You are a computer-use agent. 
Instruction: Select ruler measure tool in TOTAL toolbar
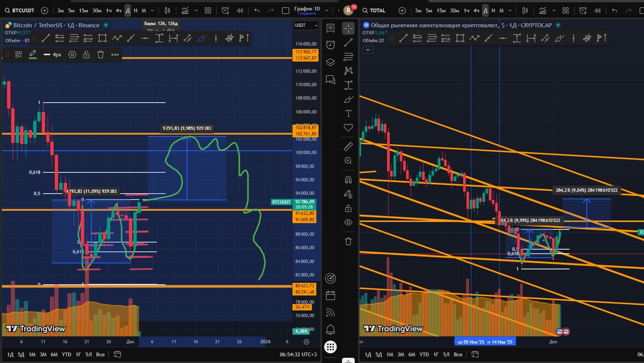click(348, 147)
